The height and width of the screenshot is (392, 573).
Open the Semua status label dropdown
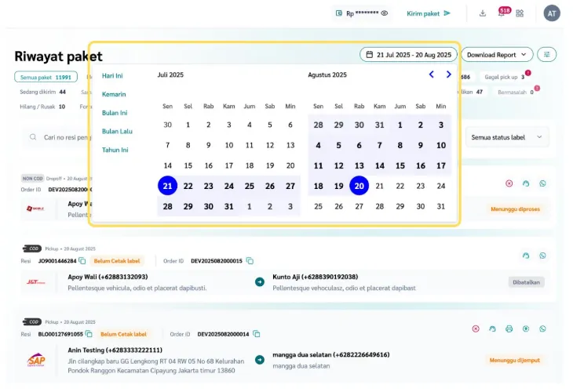(x=507, y=137)
